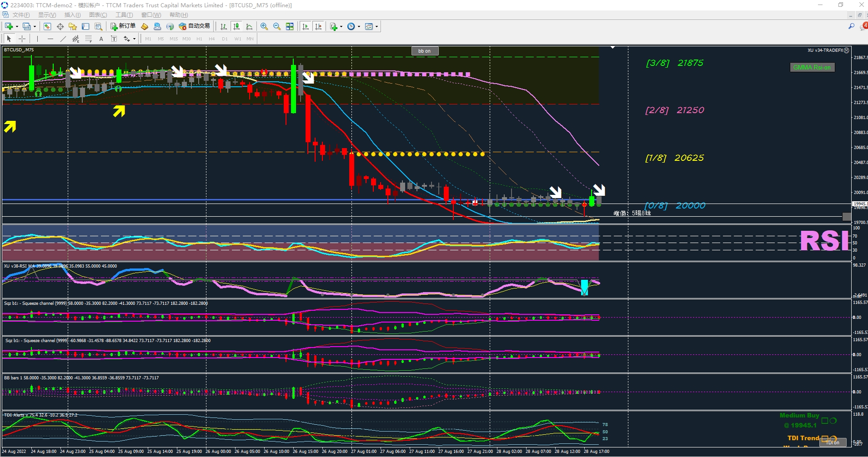
Task: Toggle chart shift
Action: coord(318,26)
